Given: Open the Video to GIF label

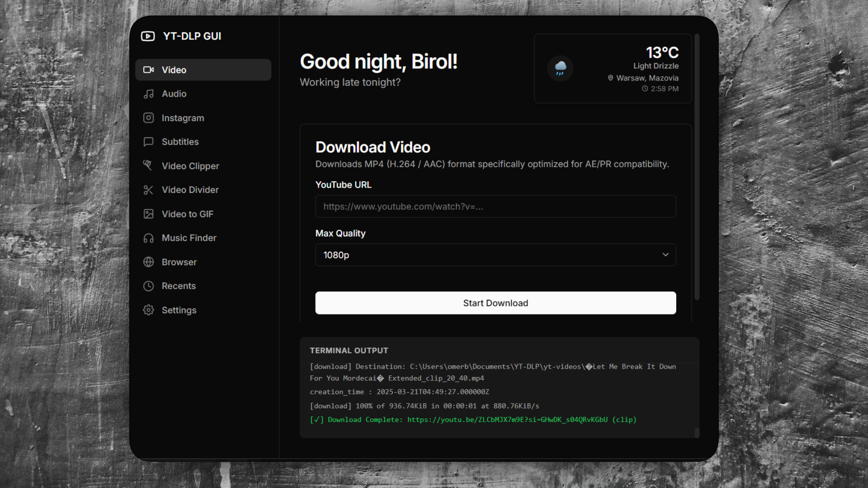Looking at the screenshot, I should click(188, 214).
